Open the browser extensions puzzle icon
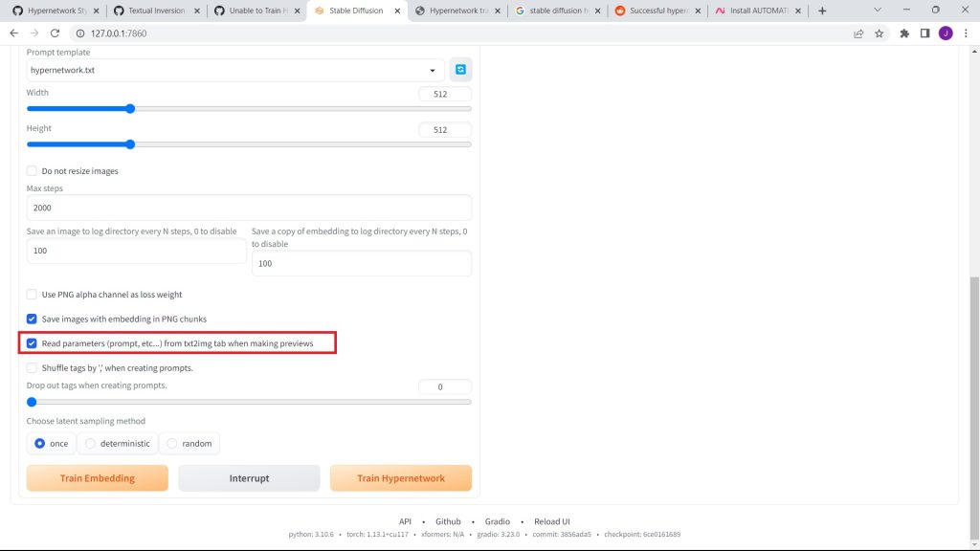The height and width of the screenshot is (551, 980). coord(904,33)
